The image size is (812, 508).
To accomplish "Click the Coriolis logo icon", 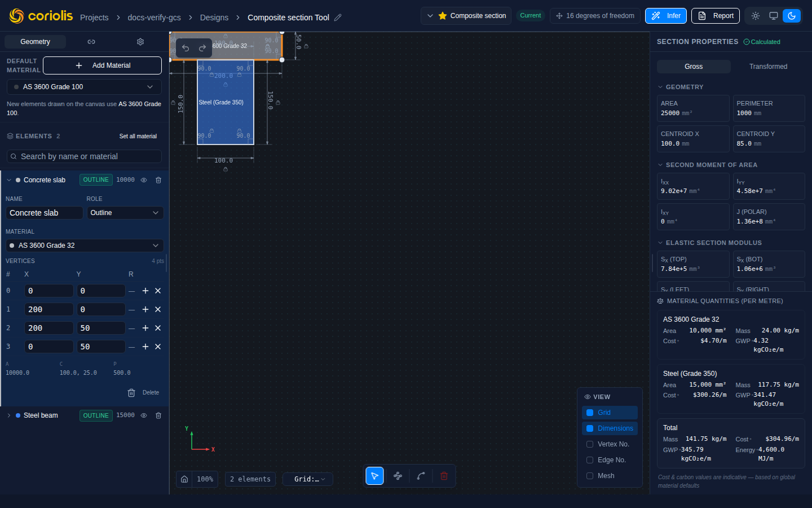I will (17, 16).
